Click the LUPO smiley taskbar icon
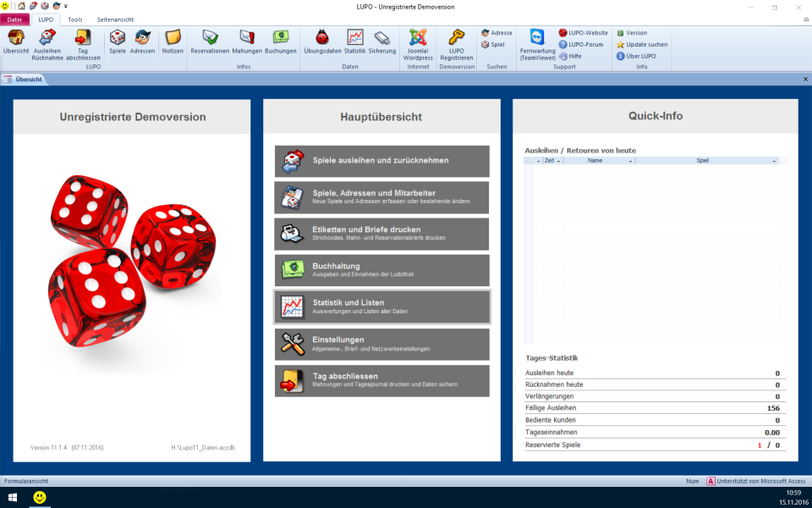The width and height of the screenshot is (812, 508). tap(40, 498)
